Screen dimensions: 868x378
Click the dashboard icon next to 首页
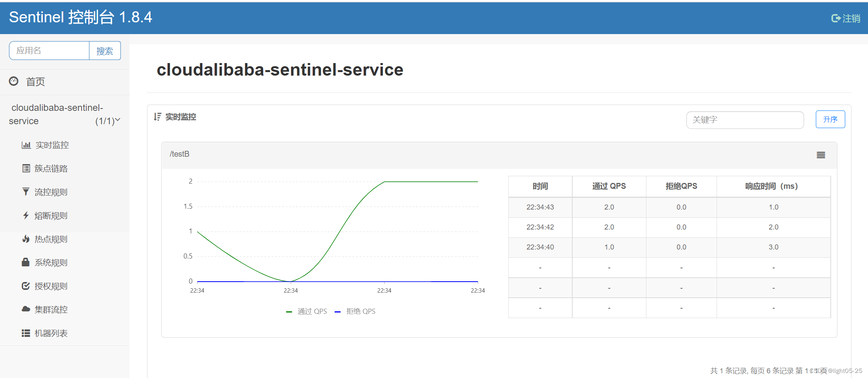14,81
